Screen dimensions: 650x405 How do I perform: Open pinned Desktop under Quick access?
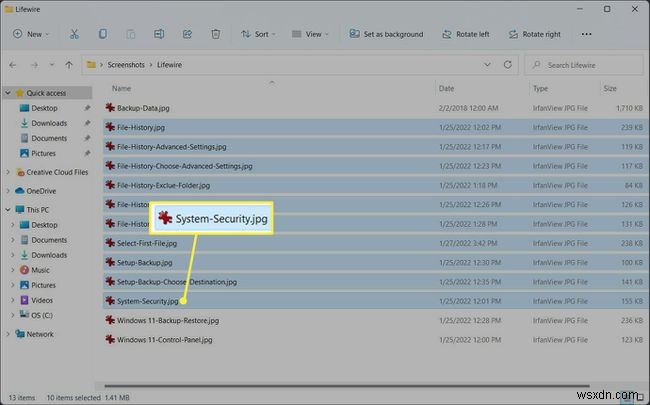[44, 108]
